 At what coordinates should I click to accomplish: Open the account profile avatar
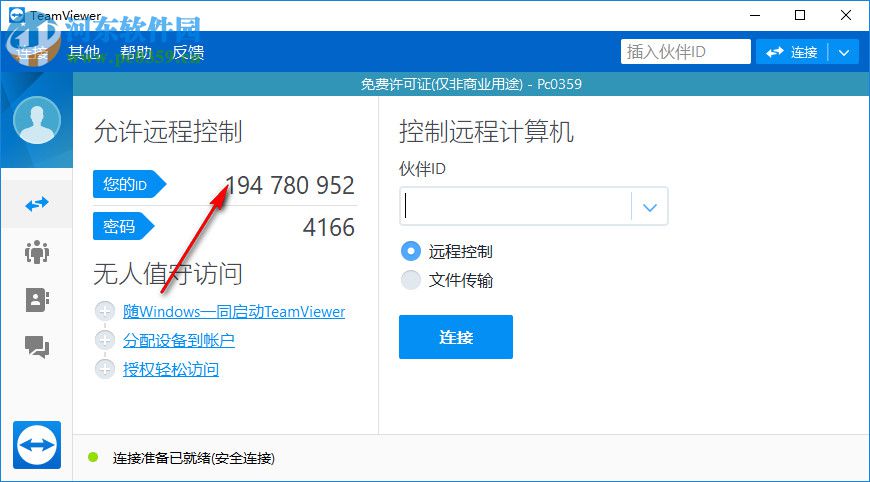click(x=37, y=120)
